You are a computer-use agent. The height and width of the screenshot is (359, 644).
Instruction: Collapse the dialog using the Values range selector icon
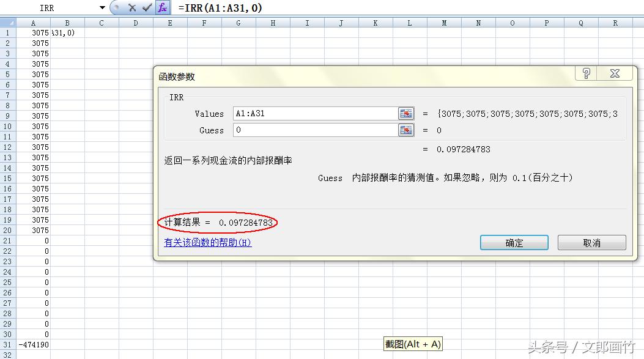click(x=406, y=114)
